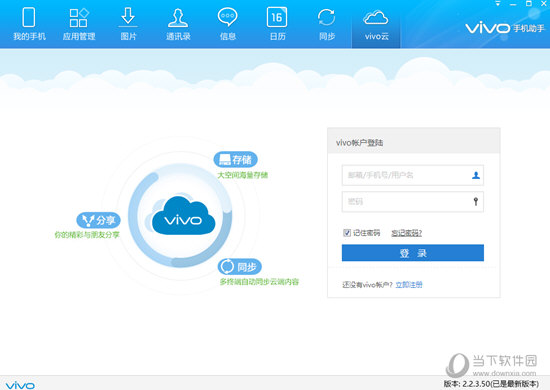Viewport: 550px width, 390px height.
Task: Click the 你的精彩与朋友分享 caption text
Action: click(x=87, y=235)
